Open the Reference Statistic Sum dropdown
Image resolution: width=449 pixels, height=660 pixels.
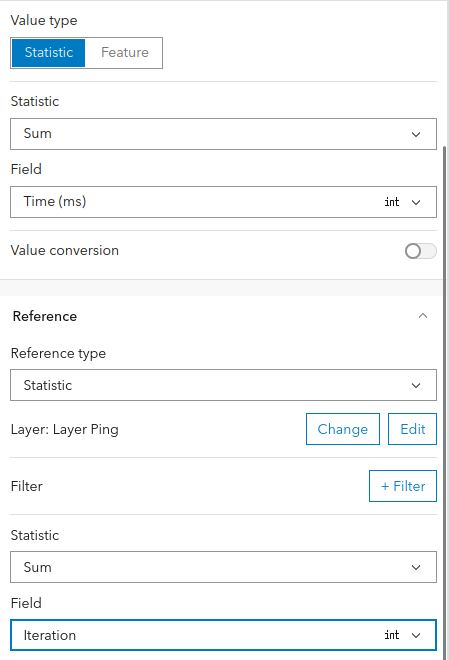pyautogui.click(x=223, y=567)
